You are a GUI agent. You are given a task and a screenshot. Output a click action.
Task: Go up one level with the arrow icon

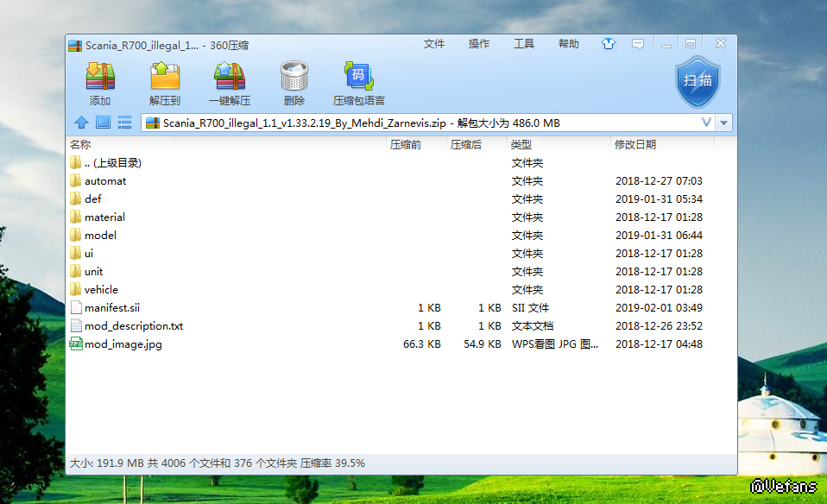81,123
